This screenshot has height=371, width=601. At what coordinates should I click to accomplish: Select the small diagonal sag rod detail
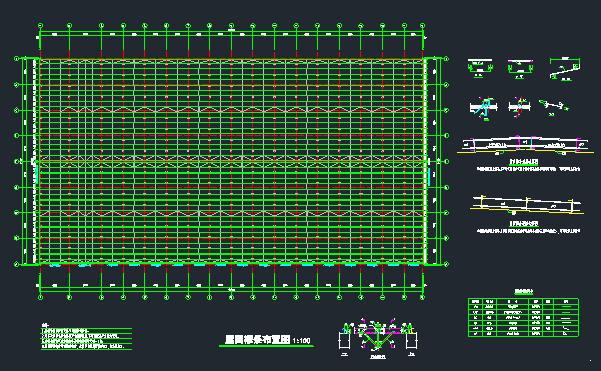(x=553, y=106)
